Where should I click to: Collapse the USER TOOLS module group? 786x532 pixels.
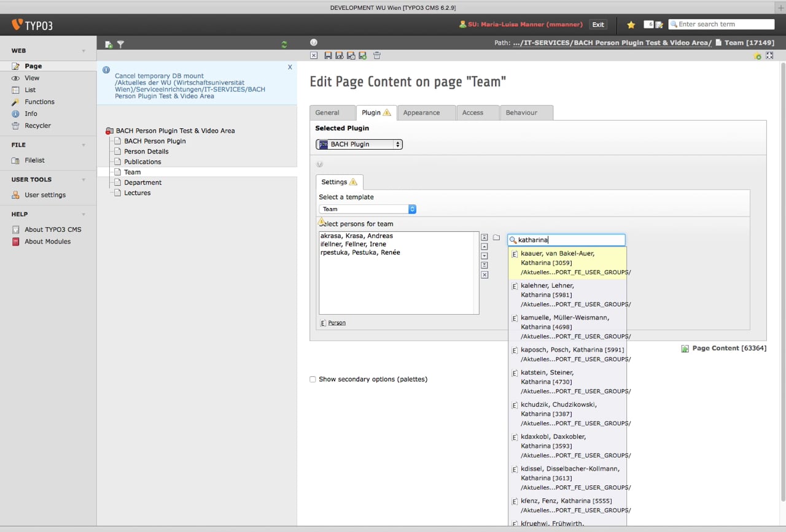(84, 180)
